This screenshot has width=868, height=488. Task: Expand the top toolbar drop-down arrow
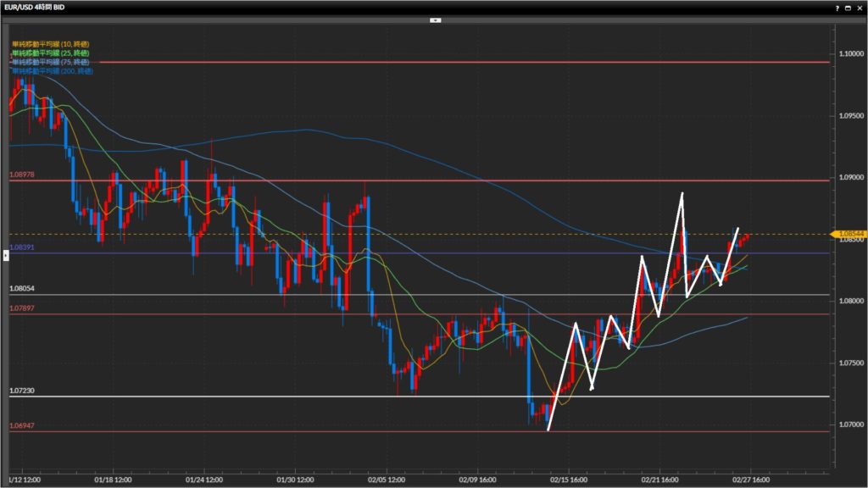point(434,19)
